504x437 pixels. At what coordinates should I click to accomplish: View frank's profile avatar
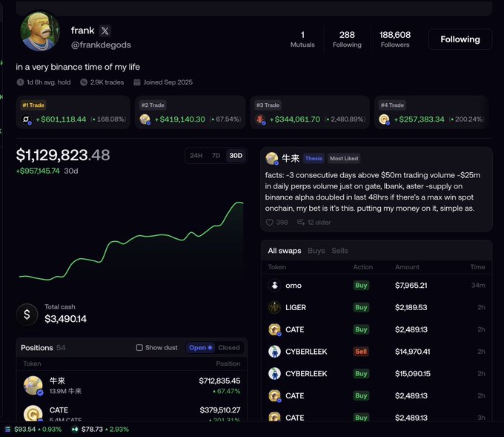[40, 32]
